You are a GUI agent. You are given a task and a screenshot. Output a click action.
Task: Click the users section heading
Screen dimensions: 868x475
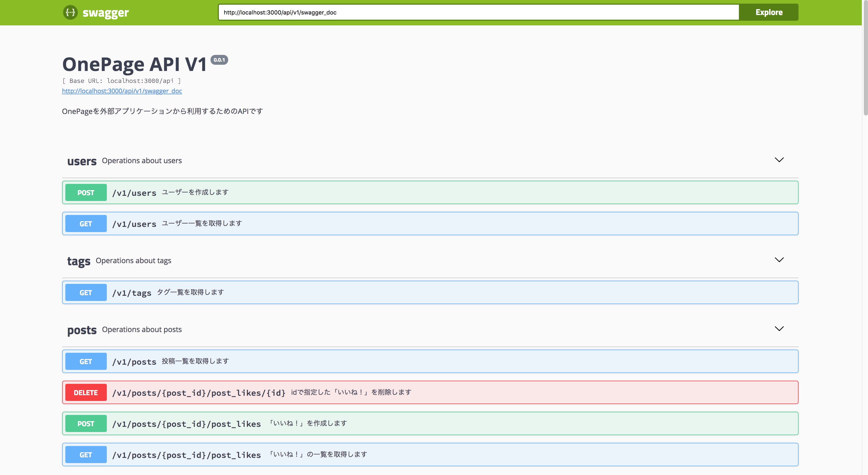[82, 161]
